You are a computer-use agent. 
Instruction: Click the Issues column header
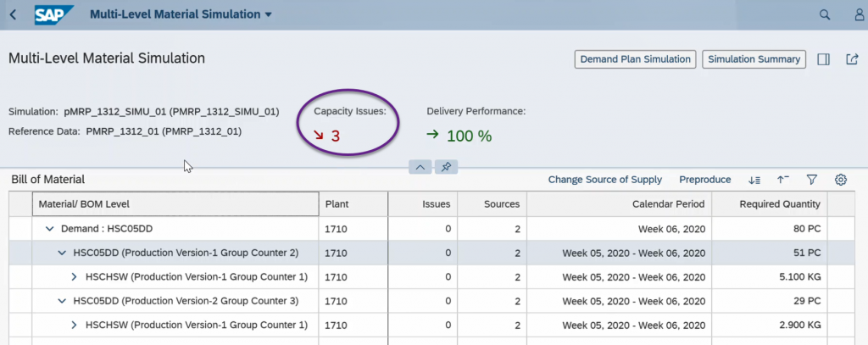pos(423,204)
